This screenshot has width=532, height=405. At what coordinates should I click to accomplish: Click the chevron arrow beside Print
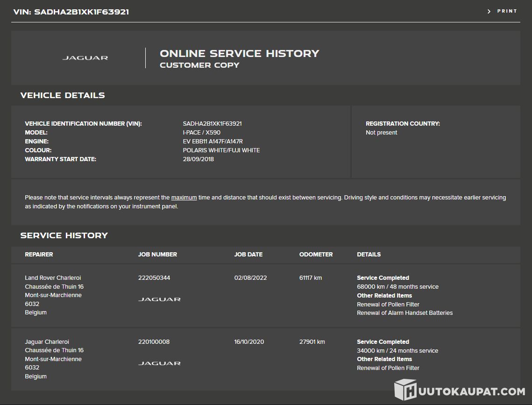tap(489, 11)
